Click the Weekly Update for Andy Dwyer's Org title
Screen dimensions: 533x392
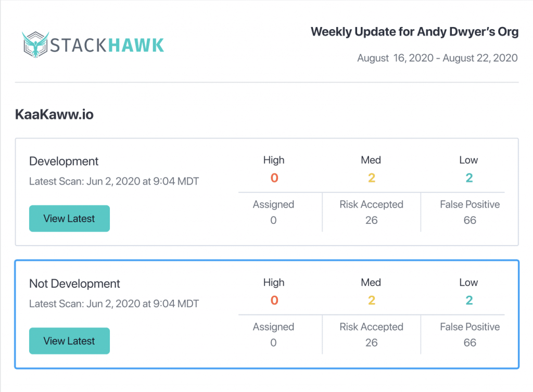click(x=415, y=32)
